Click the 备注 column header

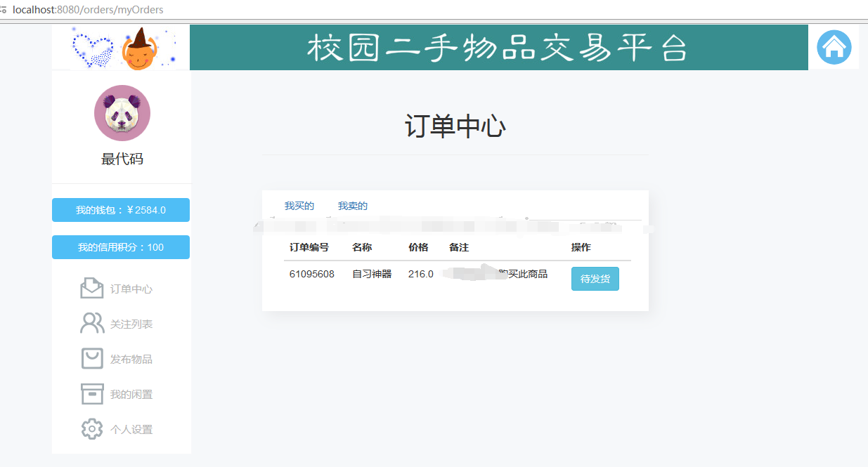(x=459, y=247)
